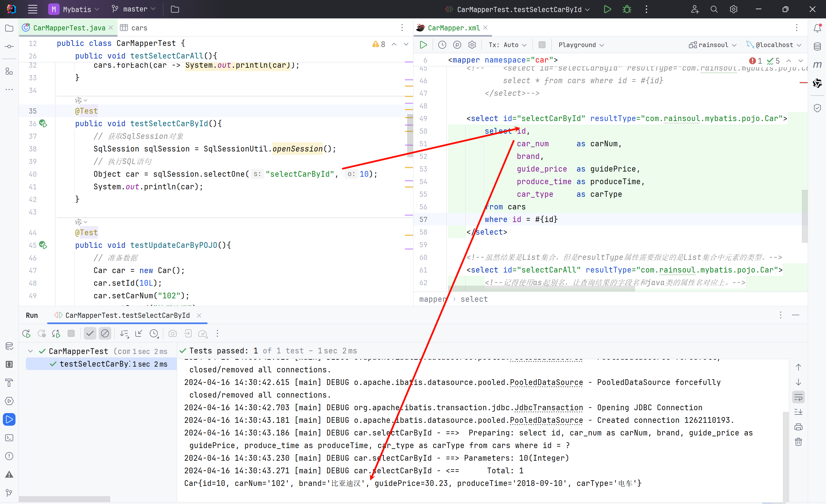
Task: Open query execution settings gear
Action: [472, 44]
